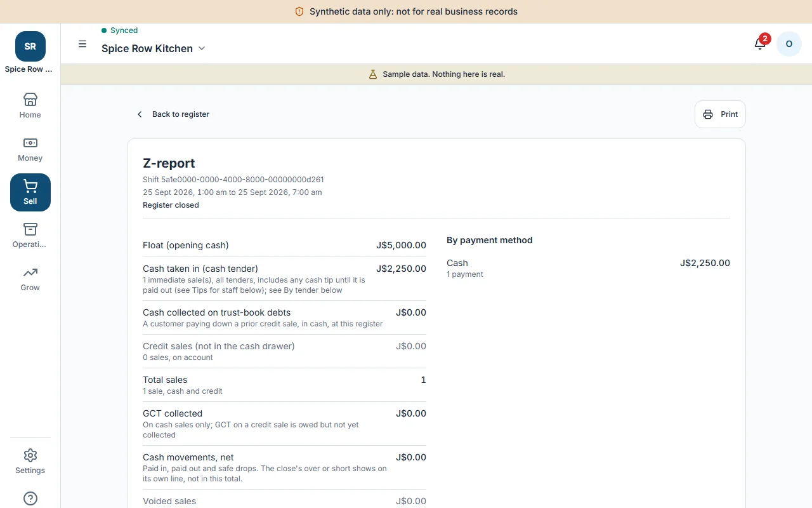Click the Total sales label

point(165,380)
